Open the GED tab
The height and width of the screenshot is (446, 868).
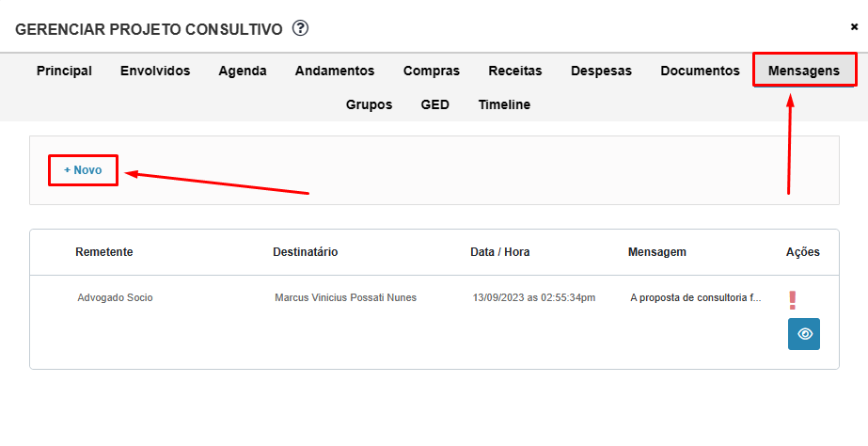point(435,104)
